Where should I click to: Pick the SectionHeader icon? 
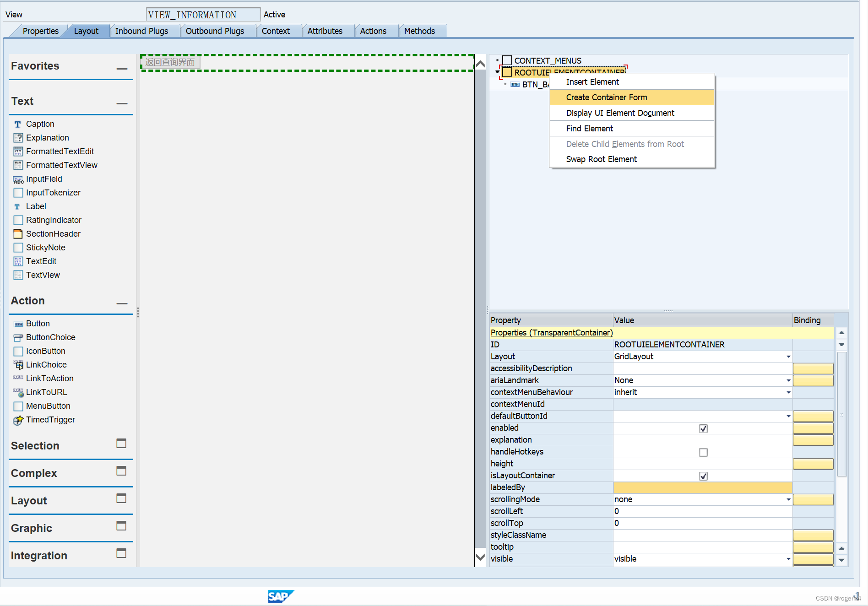coord(18,234)
